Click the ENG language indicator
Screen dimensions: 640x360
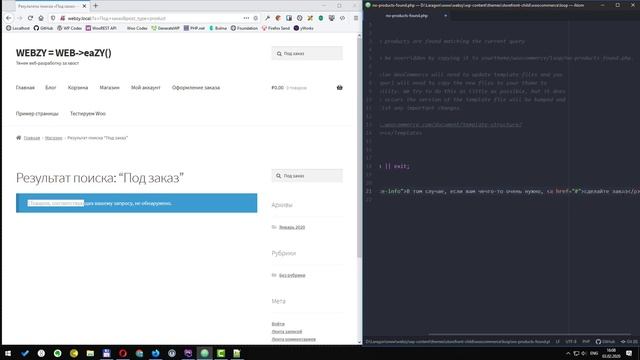click(x=594, y=353)
